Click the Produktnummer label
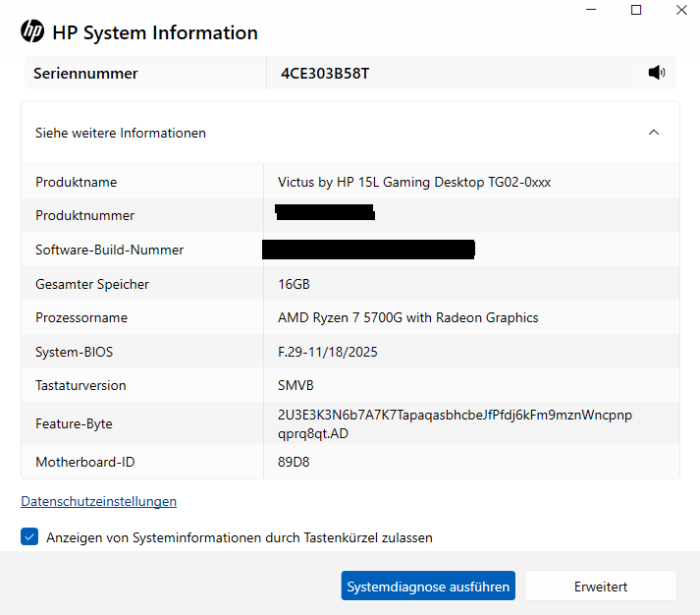Viewport: 700px width, 615px height. pyautogui.click(x=84, y=216)
